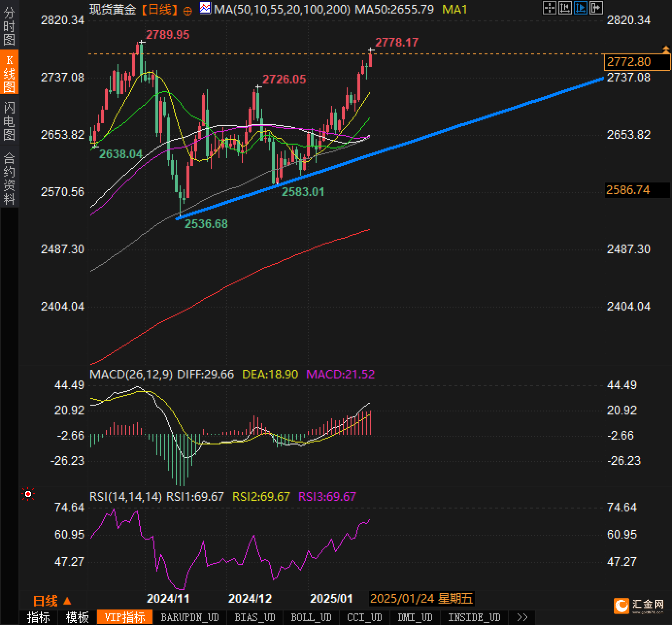Click the panel expand arrow icon at top right
Image resolution: width=672 pixels, height=625 pixels.
[x=596, y=8]
